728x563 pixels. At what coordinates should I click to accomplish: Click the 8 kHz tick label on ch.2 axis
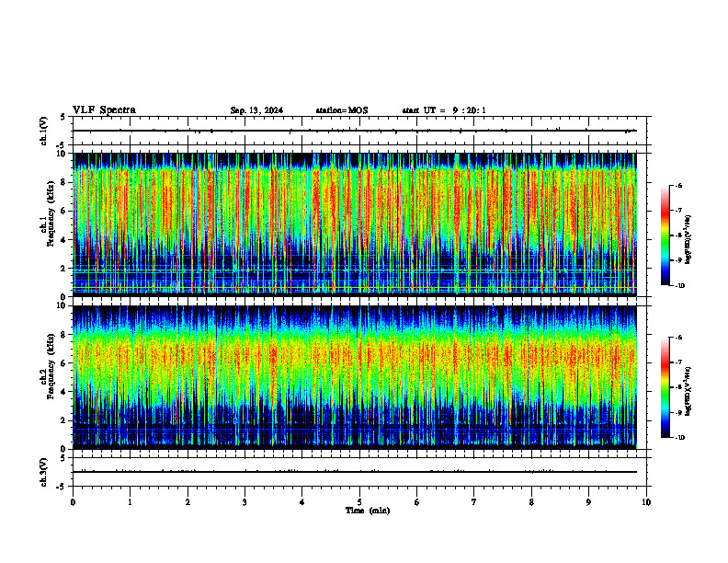63,335
